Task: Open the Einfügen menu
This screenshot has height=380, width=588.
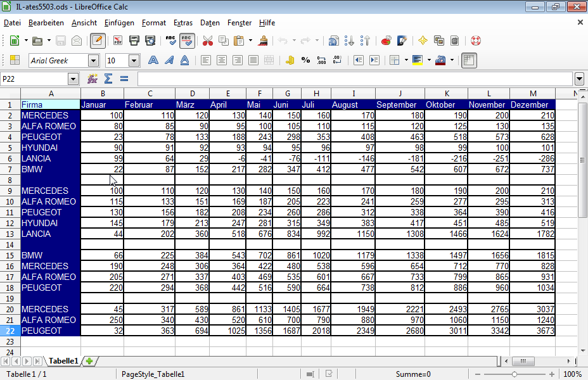Action: coord(119,23)
